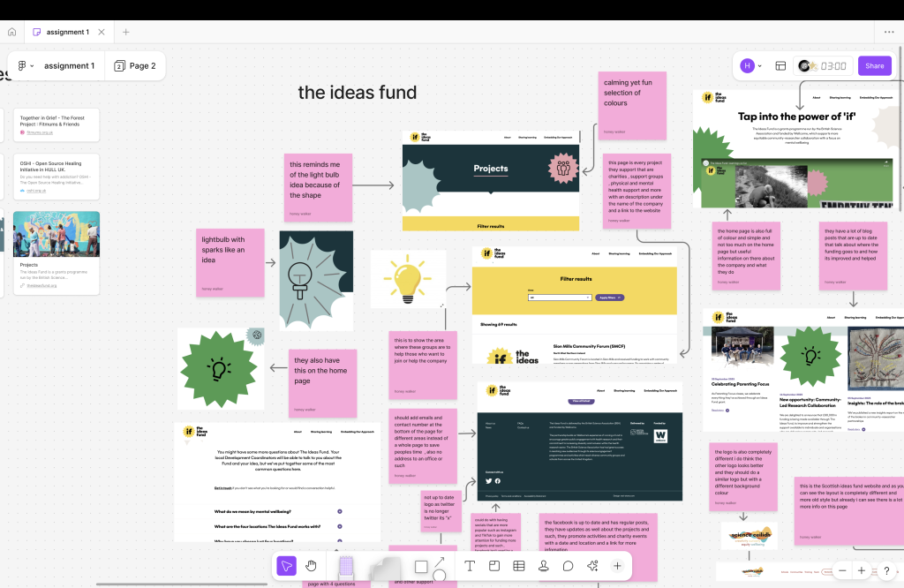Open the AI sparkle tool
This screenshot has width=904, height=588.
tap(593, 566)
